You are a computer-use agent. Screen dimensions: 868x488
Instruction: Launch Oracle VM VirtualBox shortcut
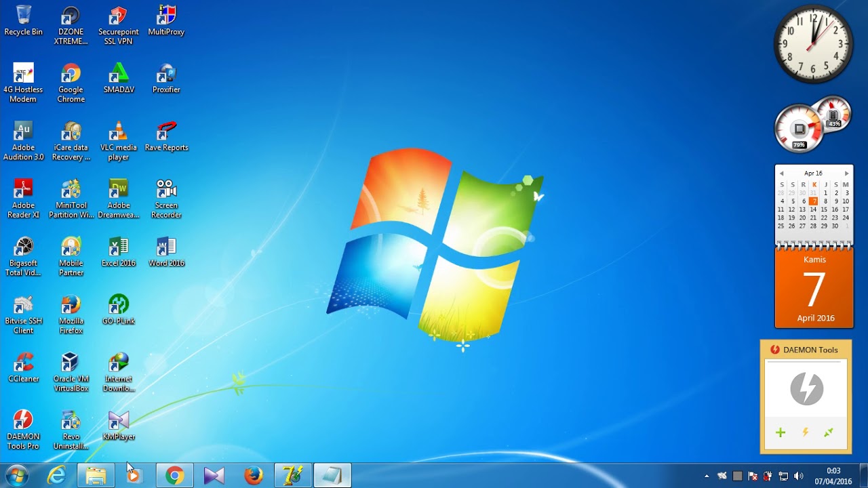pos(71,372)
